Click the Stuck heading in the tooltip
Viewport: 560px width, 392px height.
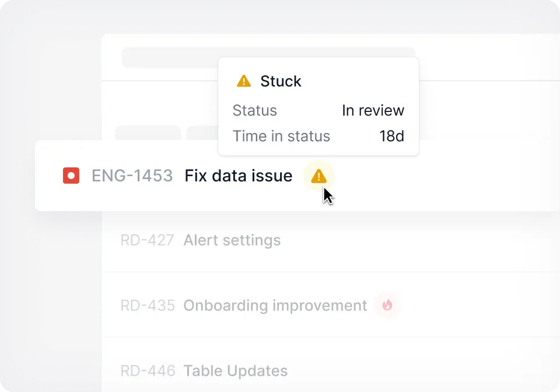pyautogui.click(x=281, y=81)
